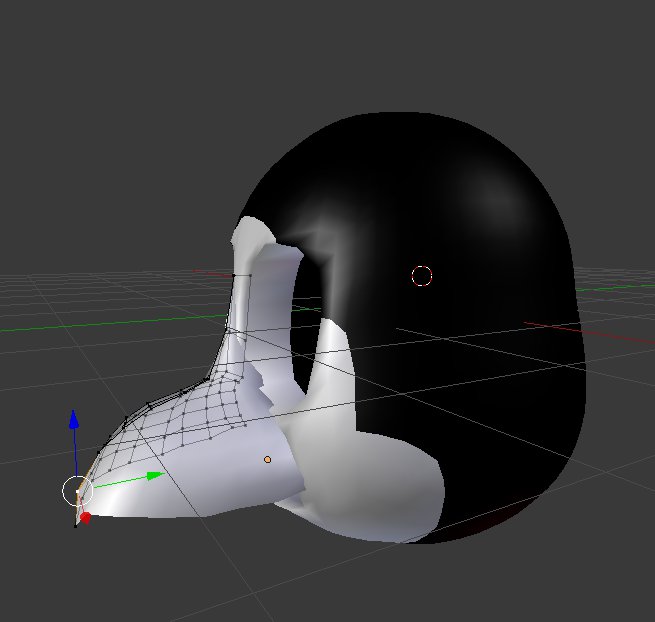
Task: Click the green Y-axis manipulator arrow
Action: pyautogui.click(x=156, y=475)
